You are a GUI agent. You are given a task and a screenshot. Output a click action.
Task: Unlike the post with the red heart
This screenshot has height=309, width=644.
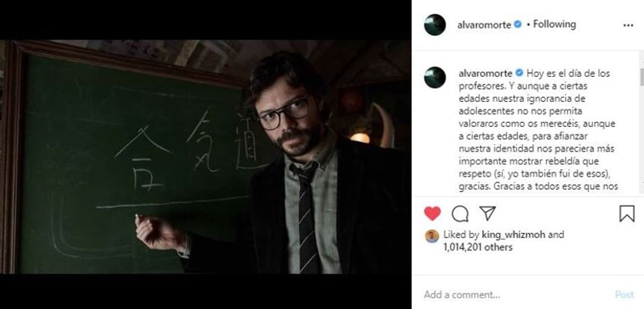(432, 214)
